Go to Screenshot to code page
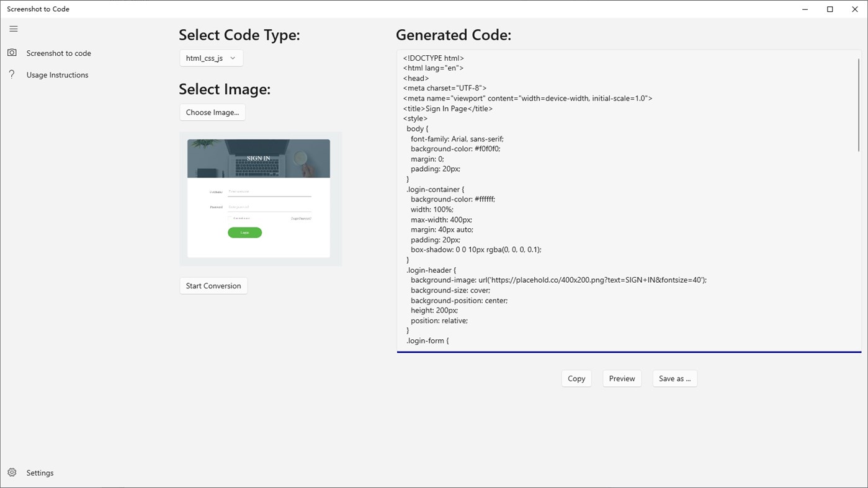Screen dimensions: 868x488 coord(58,53)
